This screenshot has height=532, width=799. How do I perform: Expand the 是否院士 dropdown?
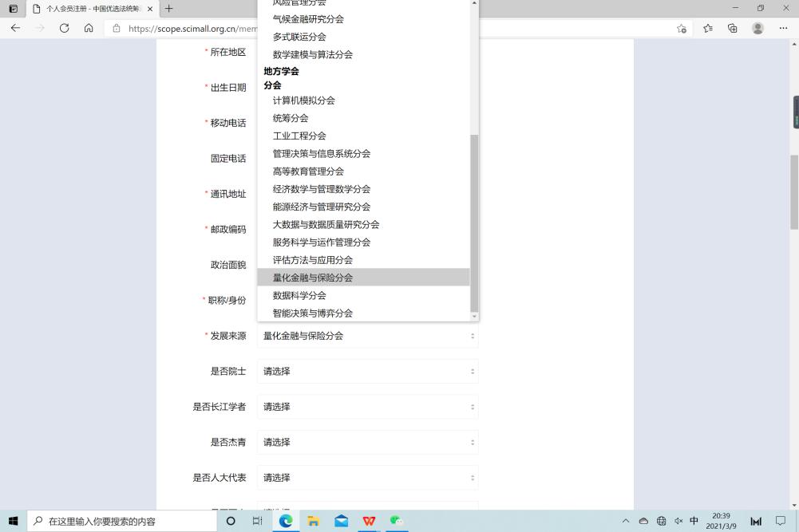coord(367,371)
